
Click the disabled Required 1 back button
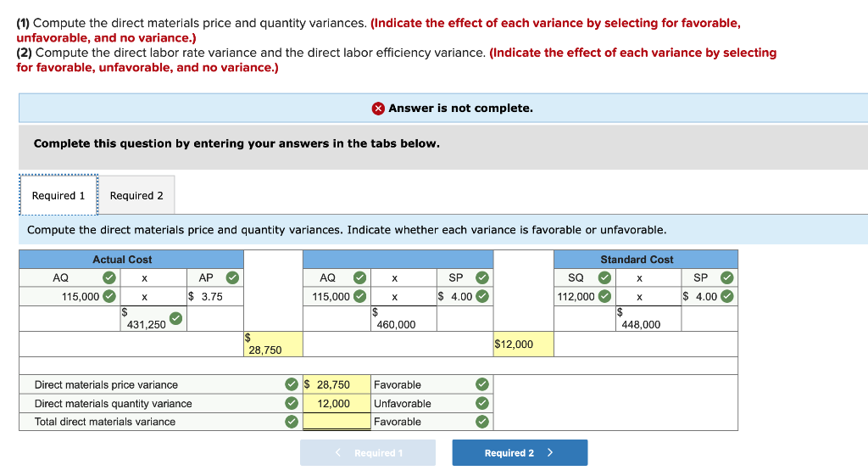368,453
